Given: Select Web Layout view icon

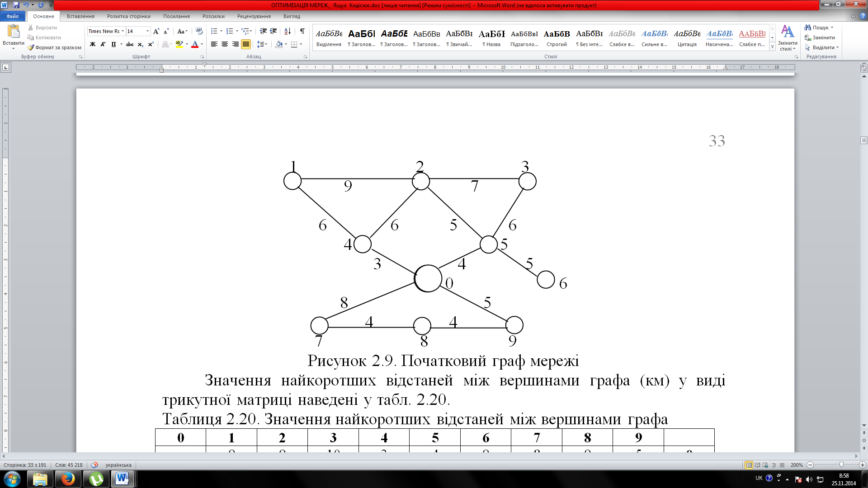Looking at the screenshot, I should [765, 465].
